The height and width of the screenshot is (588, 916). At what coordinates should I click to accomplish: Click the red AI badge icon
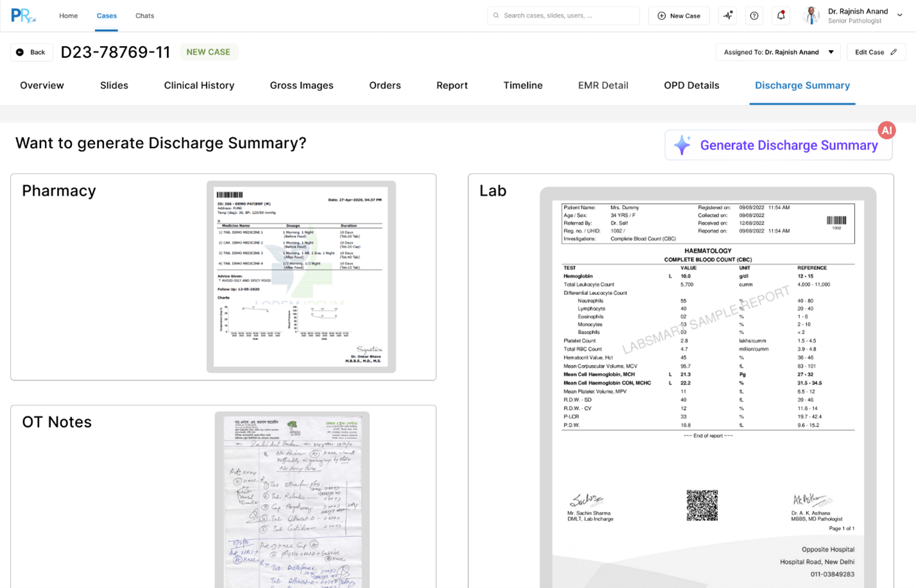[886, 131]
